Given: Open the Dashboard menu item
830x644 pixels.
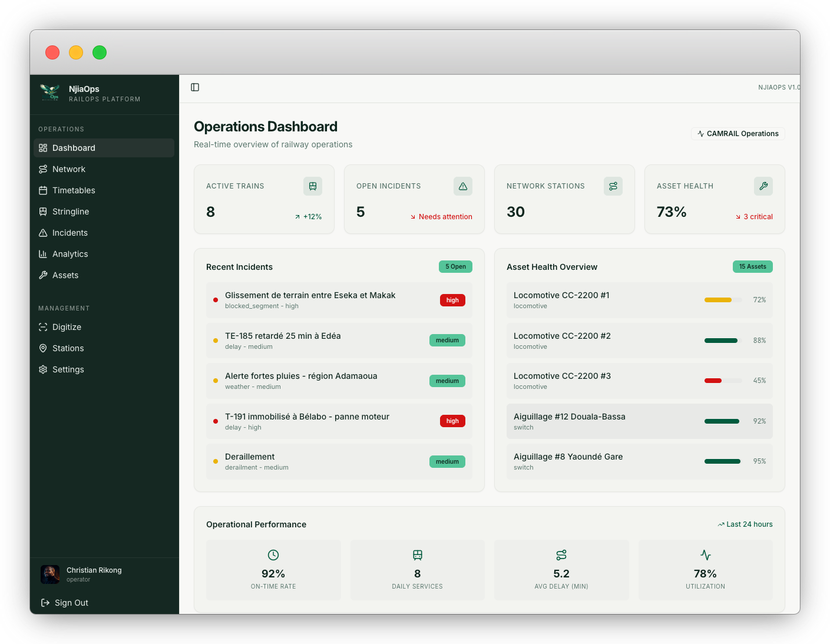Looking at the screenshot, I should click(104, 148).
